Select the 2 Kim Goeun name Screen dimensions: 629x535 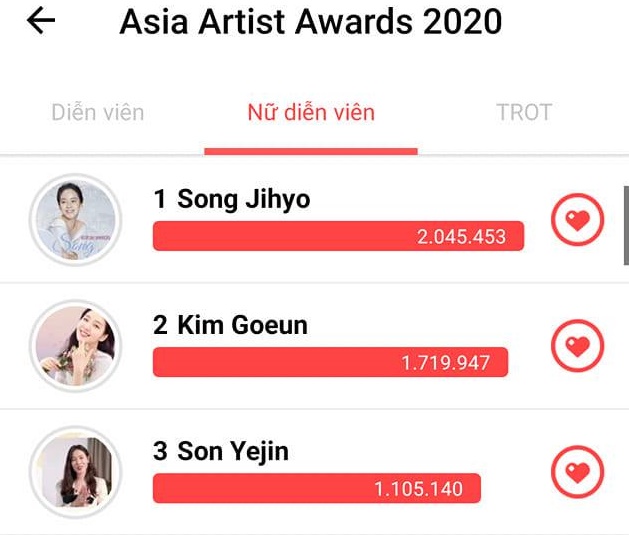coord(230,325)
